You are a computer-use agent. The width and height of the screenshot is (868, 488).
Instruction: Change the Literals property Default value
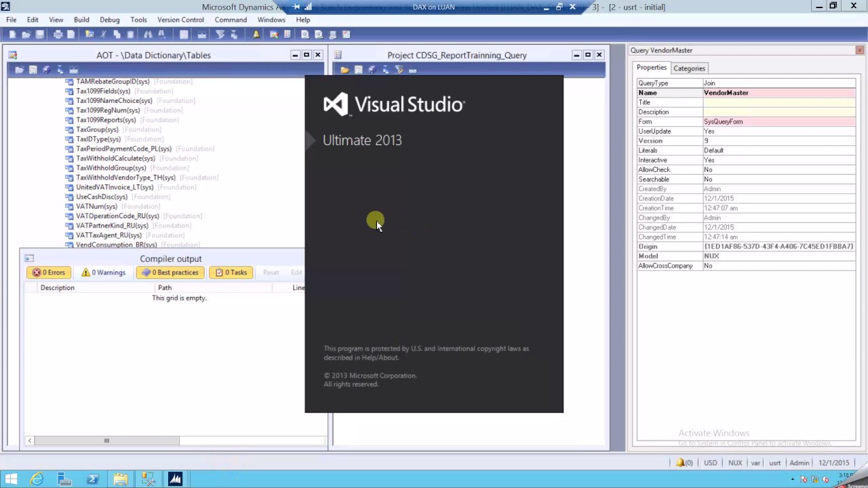pos(778,150)
